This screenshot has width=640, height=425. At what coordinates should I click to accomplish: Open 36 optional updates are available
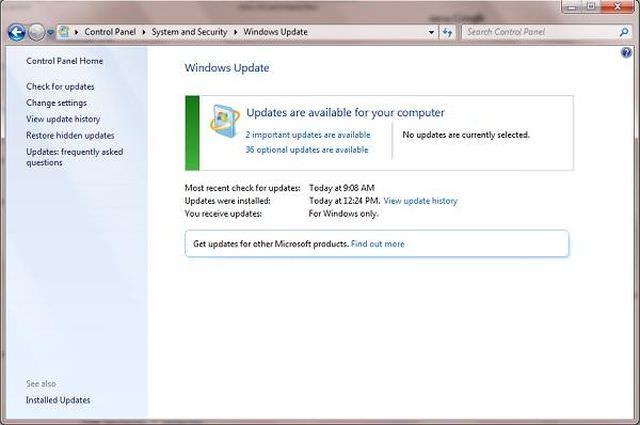tap(307, 150)
